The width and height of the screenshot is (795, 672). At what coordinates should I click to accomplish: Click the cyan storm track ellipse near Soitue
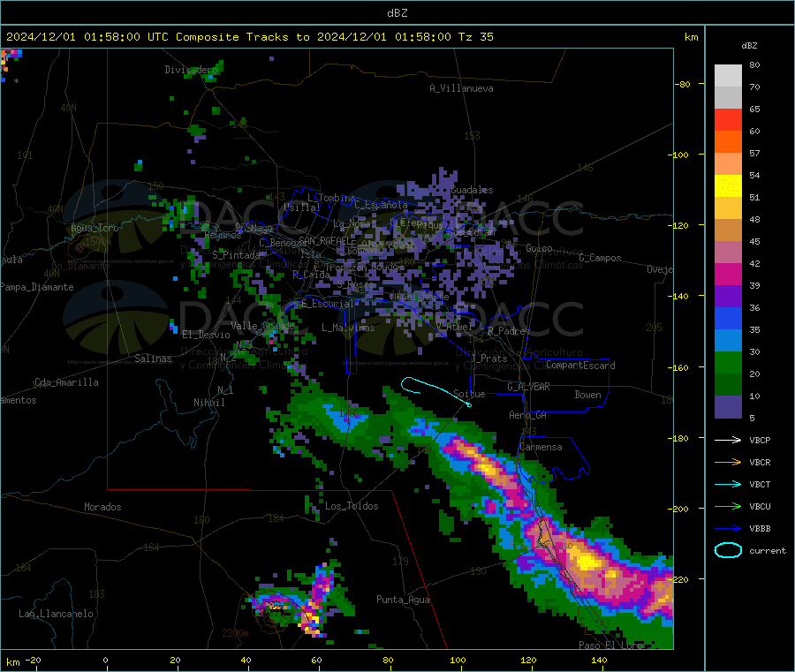click(435, 391)
